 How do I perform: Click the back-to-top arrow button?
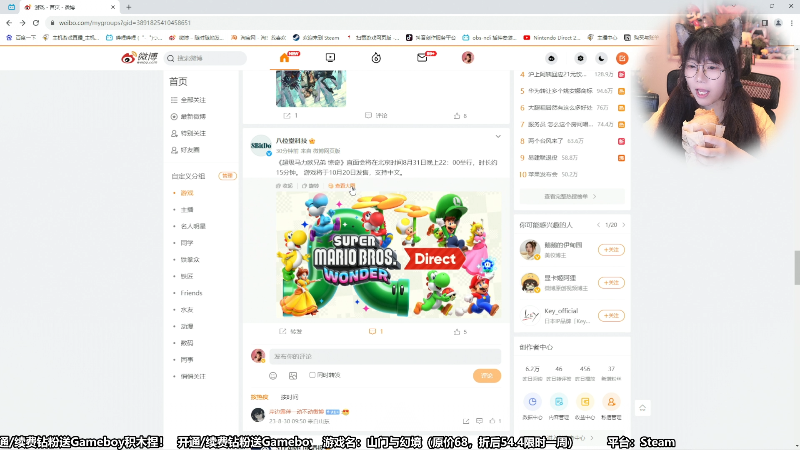pos(642,408)
